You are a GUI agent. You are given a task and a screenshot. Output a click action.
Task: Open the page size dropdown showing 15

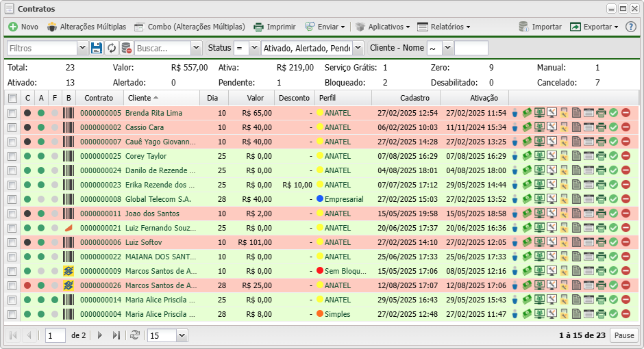[182, 335]
